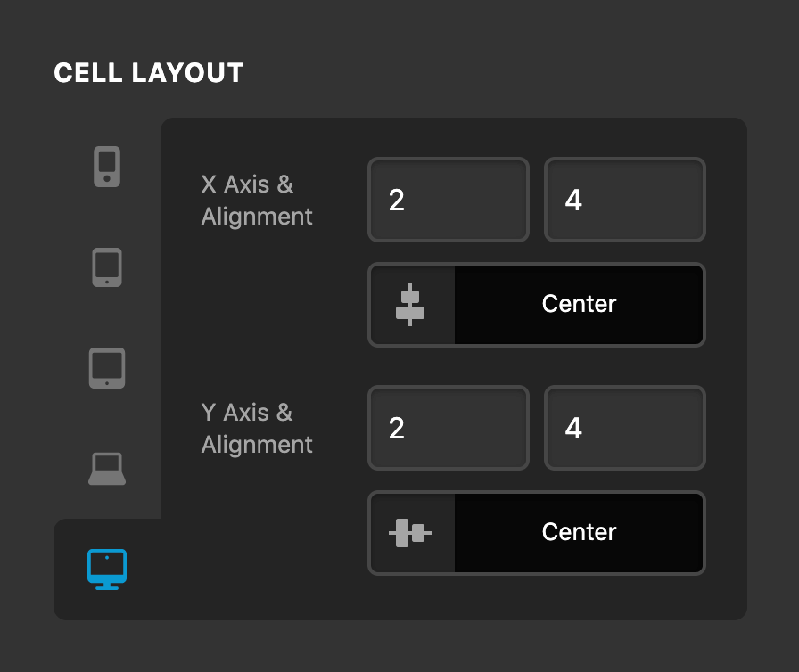
Task: Select the small tablet breakpoint icon
Action: [x=107, y=266]
